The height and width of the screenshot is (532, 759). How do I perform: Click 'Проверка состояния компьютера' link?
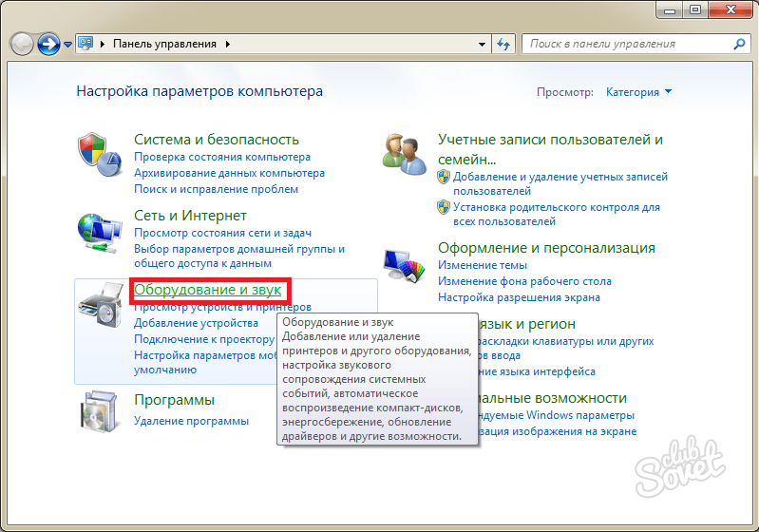coord(222,157)
